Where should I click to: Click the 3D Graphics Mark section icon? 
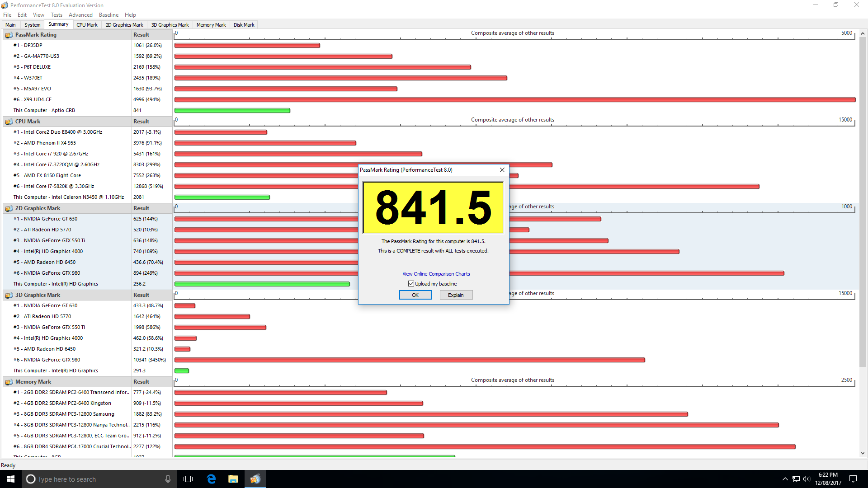[9, 295]
